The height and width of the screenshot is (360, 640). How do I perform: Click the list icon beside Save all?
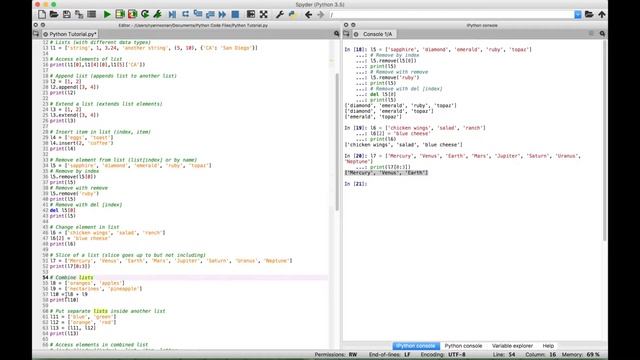(91, 14)
